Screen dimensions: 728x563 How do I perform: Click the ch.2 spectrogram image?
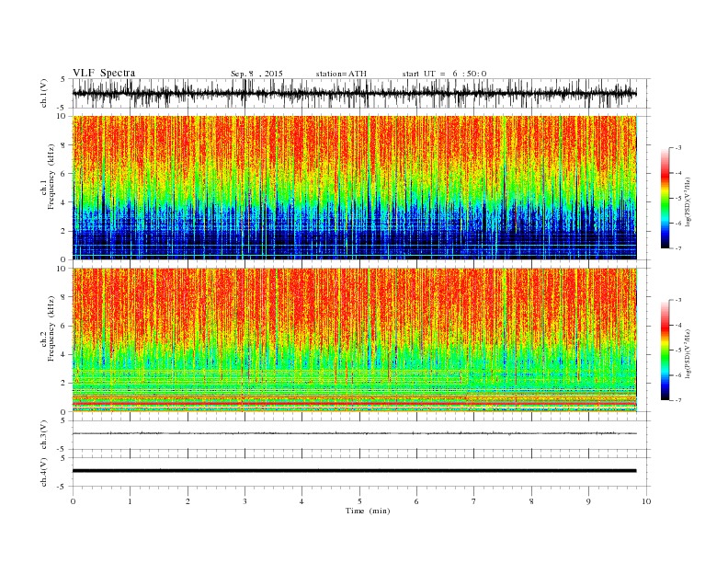pos(354,340)
